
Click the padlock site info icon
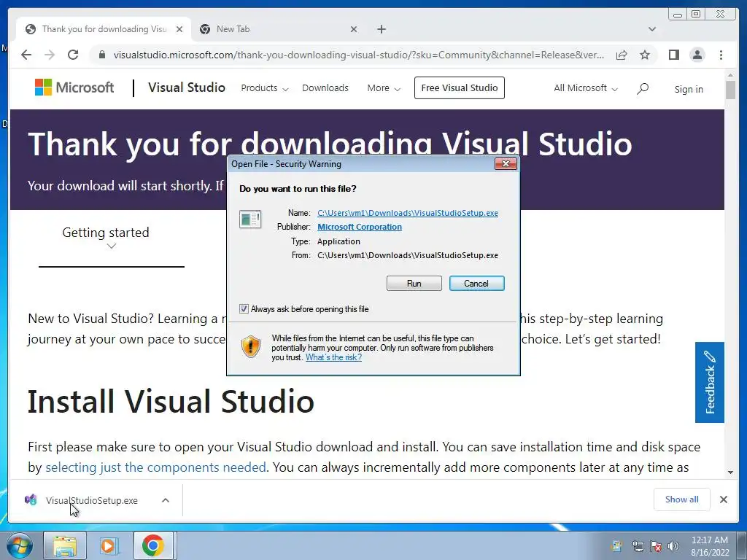click(x=101, y=55)
